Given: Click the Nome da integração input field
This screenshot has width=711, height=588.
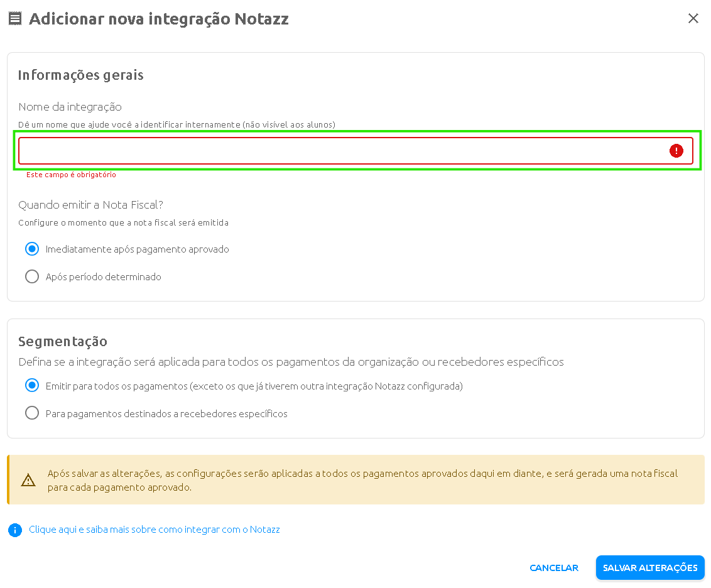Looking at the screenshot, I should [x=355, y=151].
